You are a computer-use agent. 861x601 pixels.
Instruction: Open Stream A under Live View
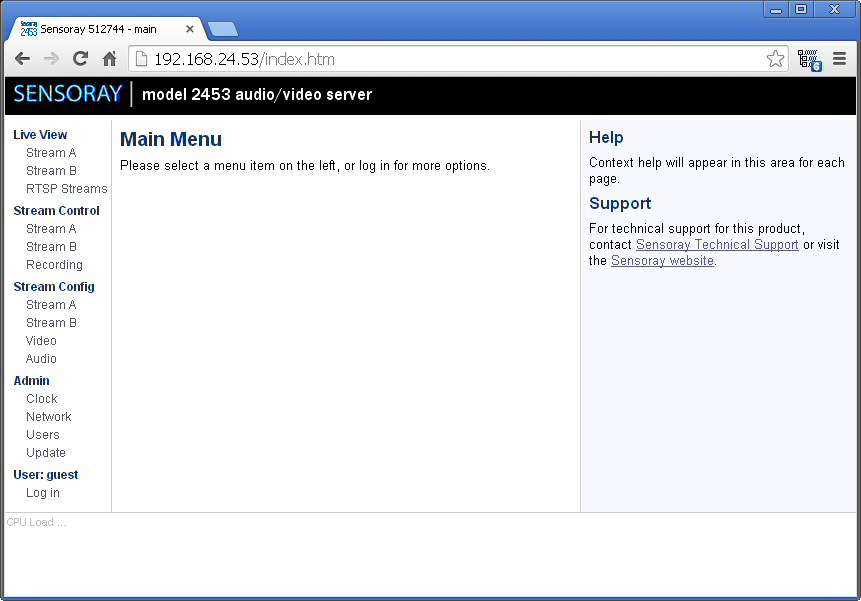coord(51,153)
